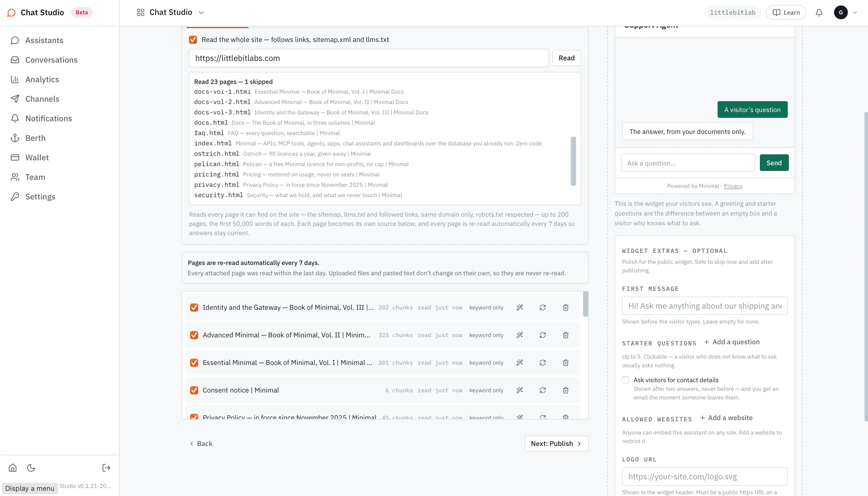Click Send in the widget preview
The width and height of the screenshot is (868, 496).
coord(774,163)
